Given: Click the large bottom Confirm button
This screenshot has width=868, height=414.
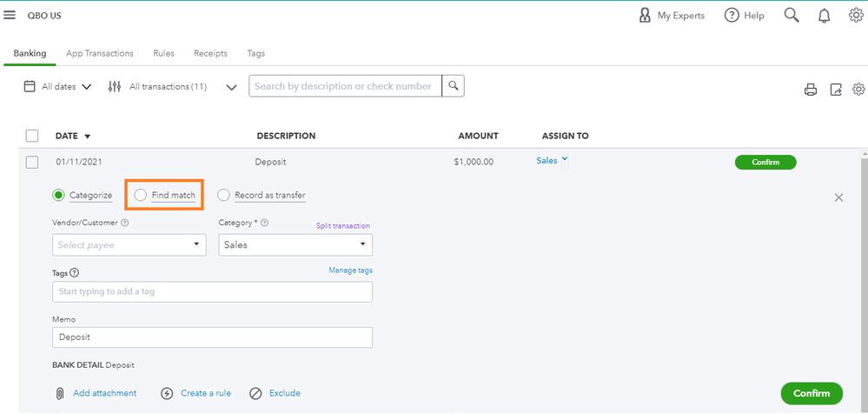Looking at the screenshot, I should (x=812, y=393).
